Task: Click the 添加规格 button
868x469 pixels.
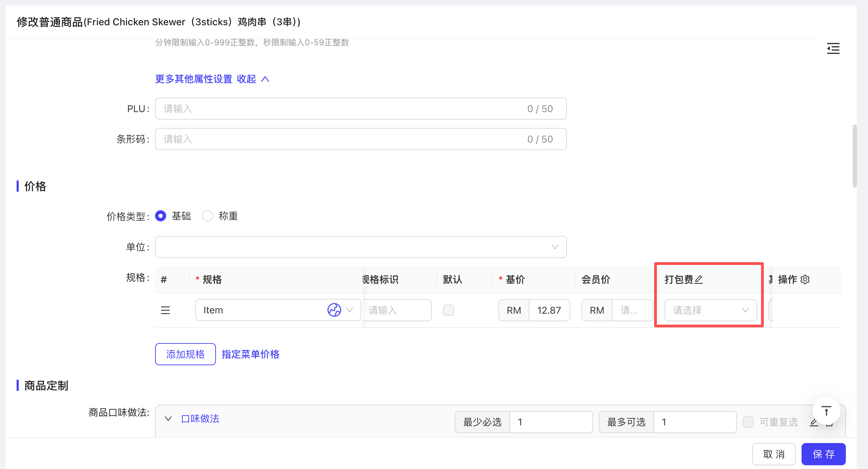Action: click(185, 354)
